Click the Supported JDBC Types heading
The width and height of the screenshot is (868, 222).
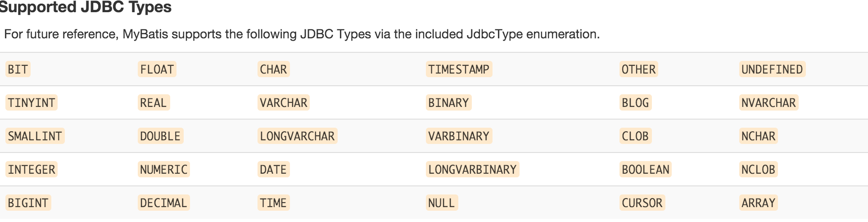coord(86,7)
